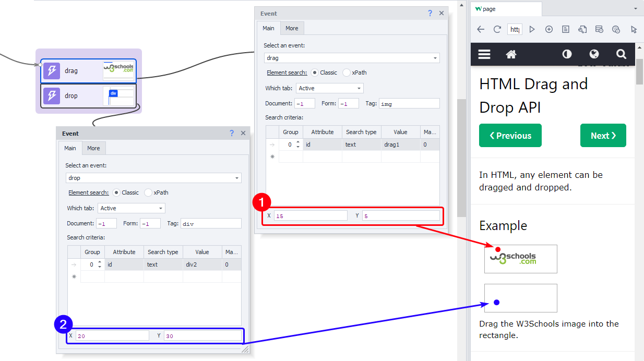Open the event dropdown showing 'drop'
This screenshot has width=644, height=361.
click(x=153, y=178)
